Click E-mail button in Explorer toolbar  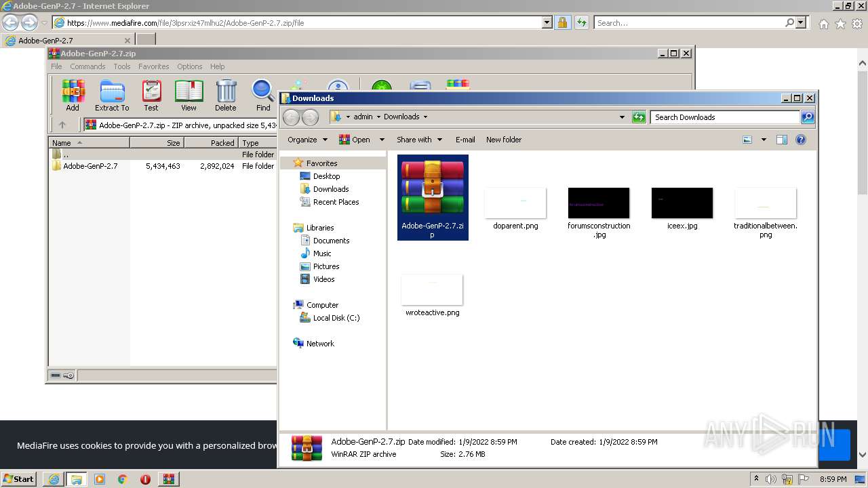tap(465, 140)
